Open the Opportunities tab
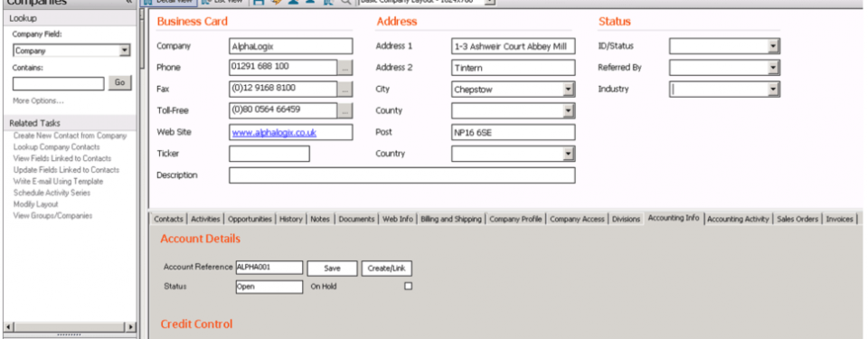This screenshot has height=339, width=868. pos(250,220)
